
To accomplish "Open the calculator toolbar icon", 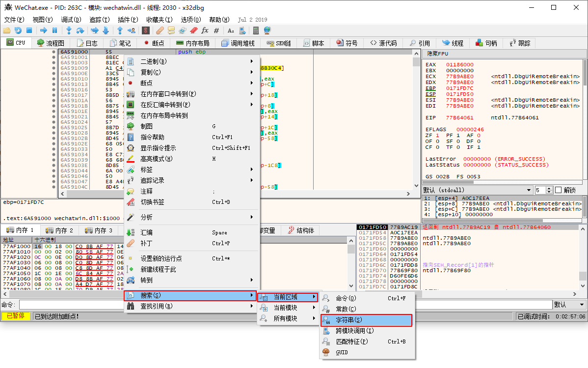I will click(255, 30).
